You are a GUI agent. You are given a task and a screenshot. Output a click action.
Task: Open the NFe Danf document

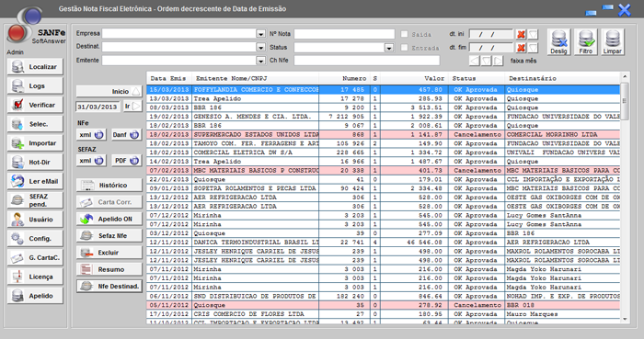pos(127,135)
